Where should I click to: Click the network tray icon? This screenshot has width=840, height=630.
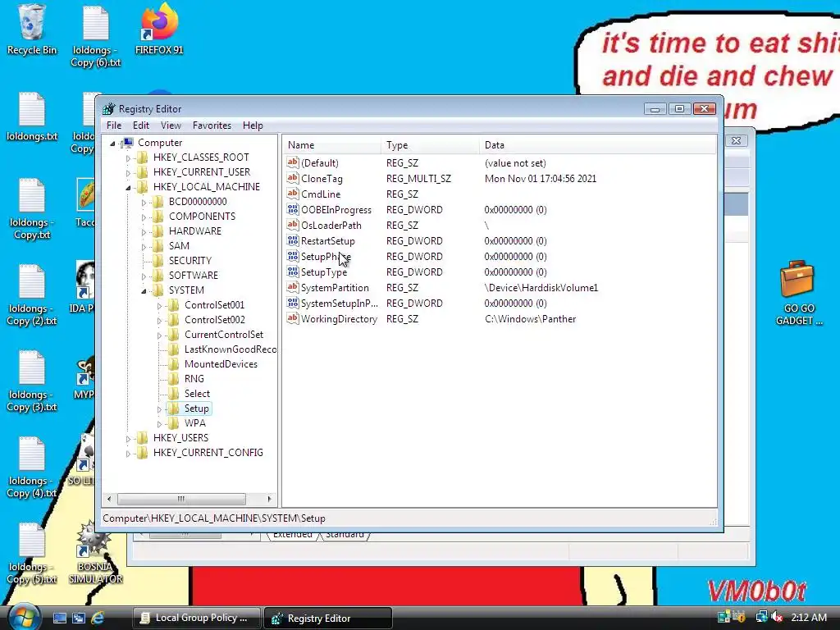(x=761, y=617)
